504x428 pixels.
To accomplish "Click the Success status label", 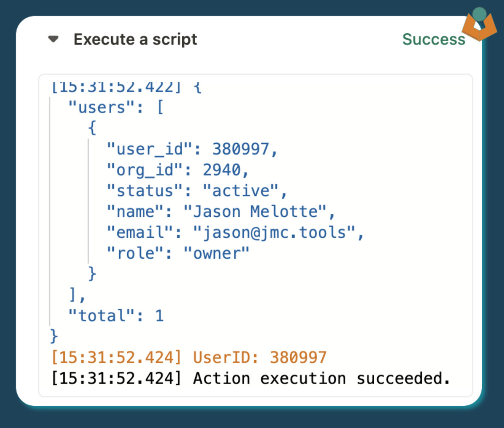I will 433,39.
